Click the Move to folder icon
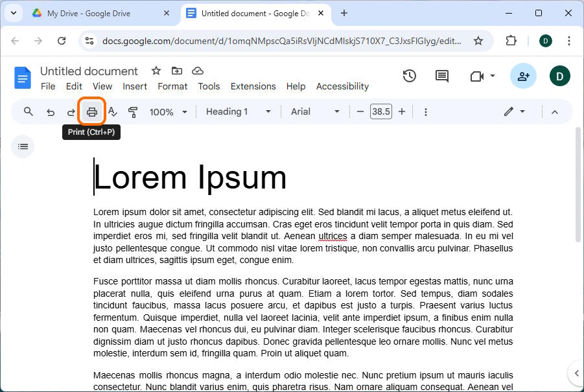 [177, 71]
